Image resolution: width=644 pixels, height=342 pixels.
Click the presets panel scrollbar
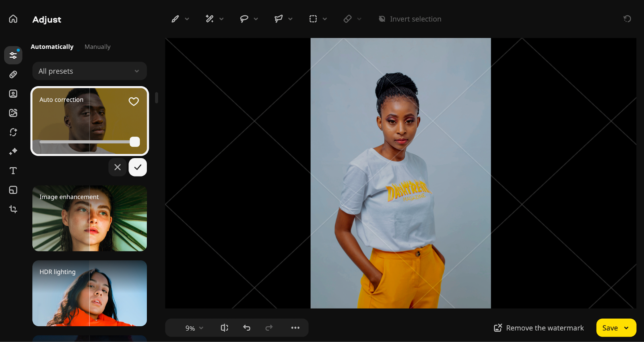(x=157, y=97)
